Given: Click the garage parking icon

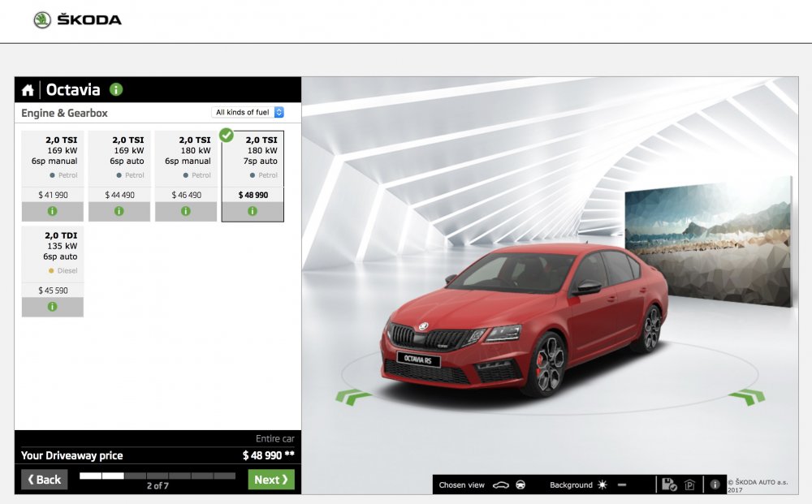Looking at the screenshot, I should [x=689, y=485].
